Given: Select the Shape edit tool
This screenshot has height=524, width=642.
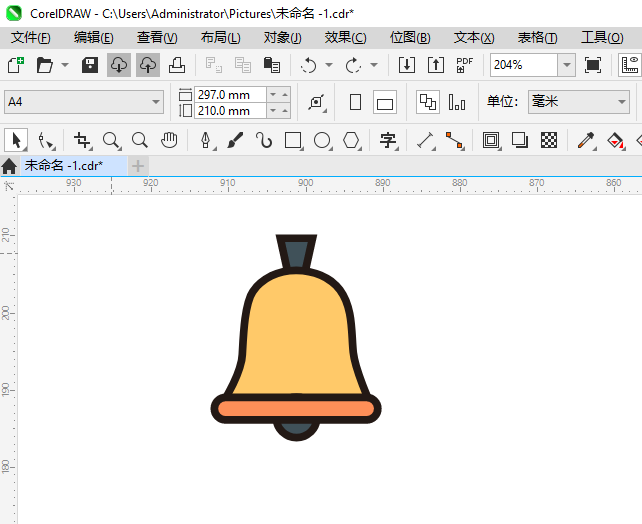Looking at the screenshot, I should click(46, 140).
